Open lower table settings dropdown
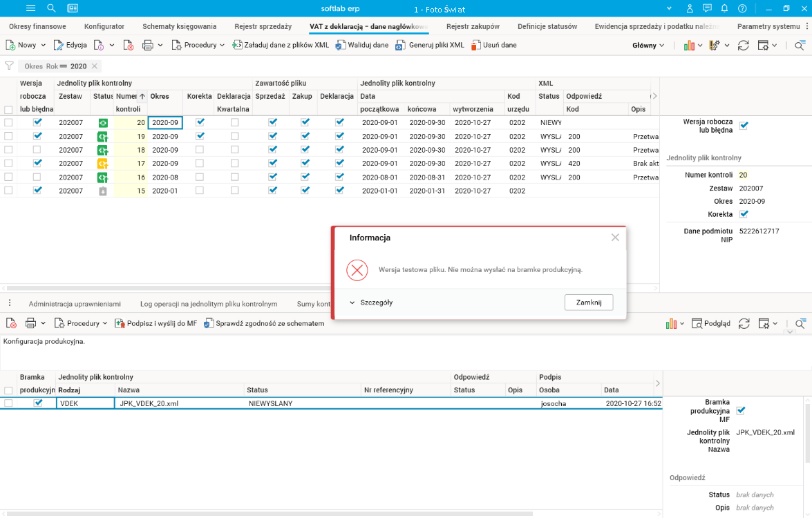This screenshot has height=518, width=812. point(775,323)
